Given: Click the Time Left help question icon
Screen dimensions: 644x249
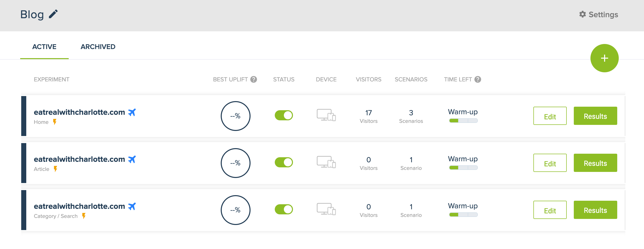Looking at the screenshot, I should click(478, 79).
